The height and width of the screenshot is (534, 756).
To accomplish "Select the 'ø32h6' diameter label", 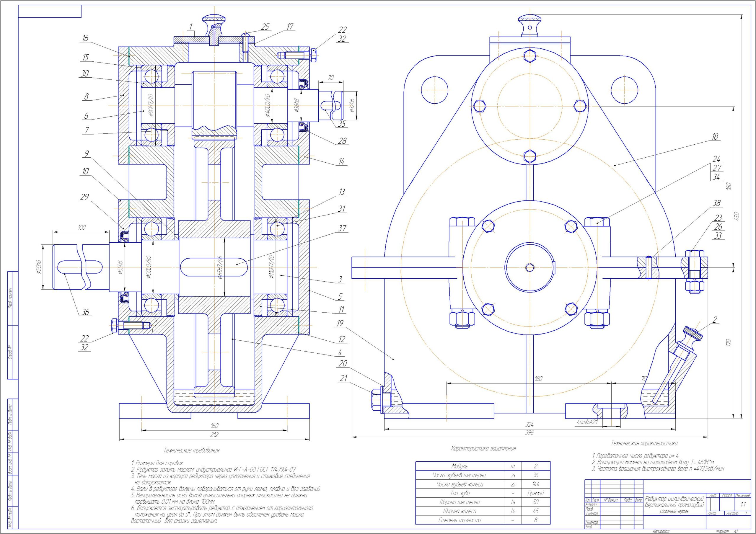I will click(x=352, y=106).
